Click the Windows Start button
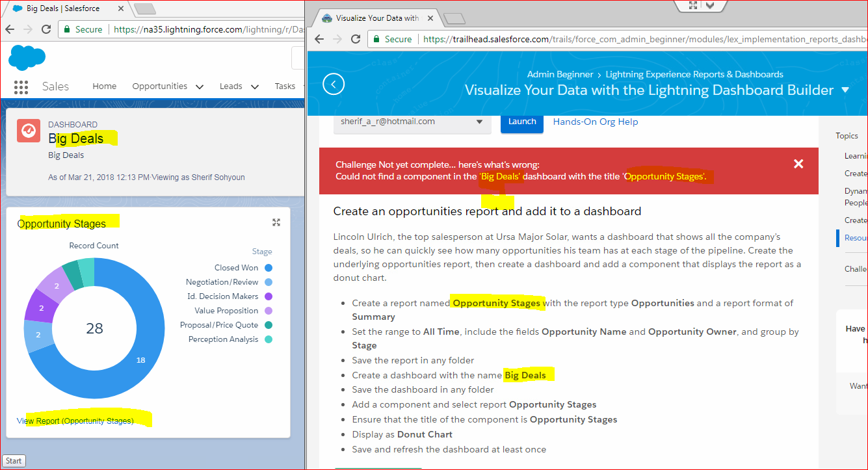This screenshot has width=868, height=470. (13, 461)
